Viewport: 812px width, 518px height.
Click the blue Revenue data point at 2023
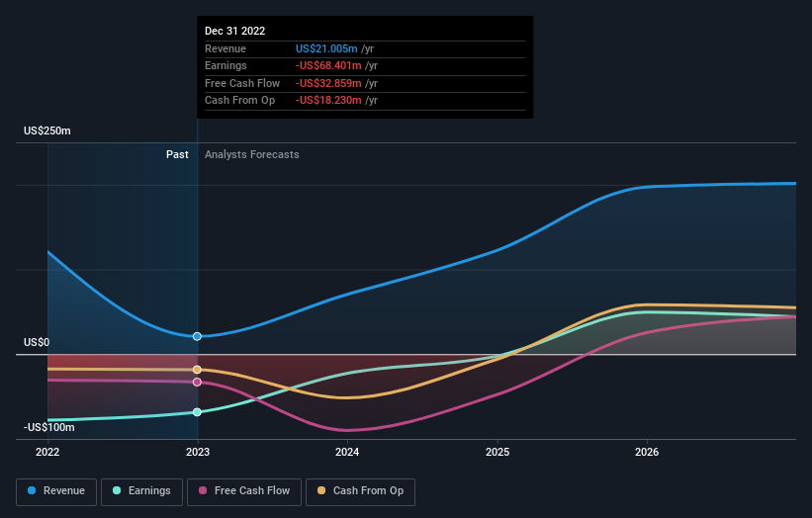coord(197,336)
